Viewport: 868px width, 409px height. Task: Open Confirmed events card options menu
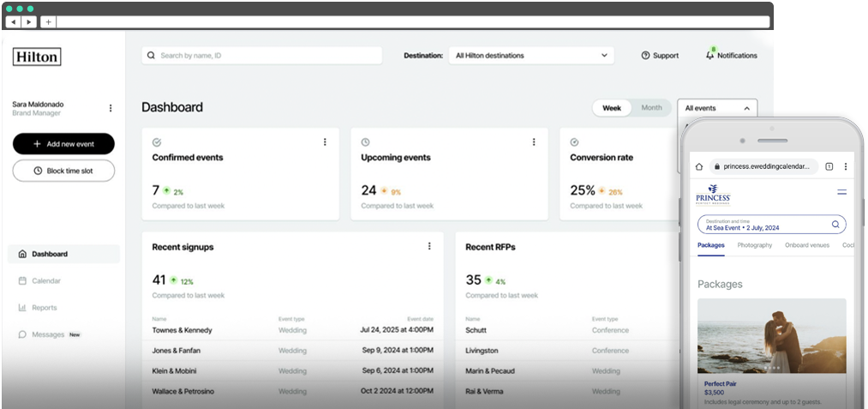coord(325,141)
